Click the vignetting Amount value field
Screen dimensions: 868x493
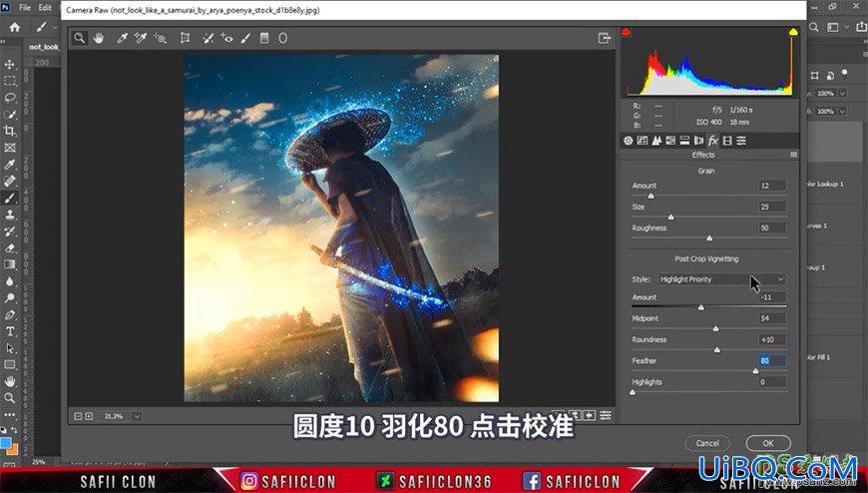pyautogui.click(x=771, y=297)
